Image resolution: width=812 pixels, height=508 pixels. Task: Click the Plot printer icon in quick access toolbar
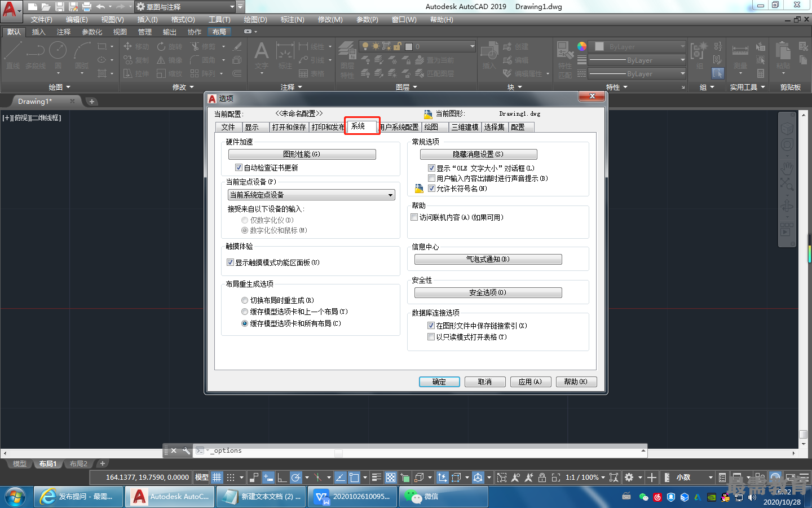pos(86,7)
